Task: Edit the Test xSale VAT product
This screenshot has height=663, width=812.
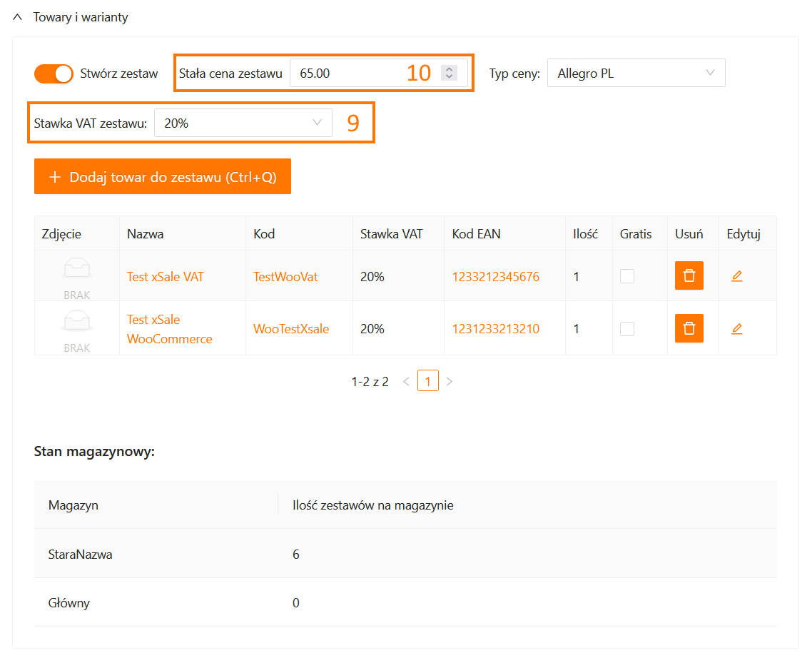Action: 736,276
